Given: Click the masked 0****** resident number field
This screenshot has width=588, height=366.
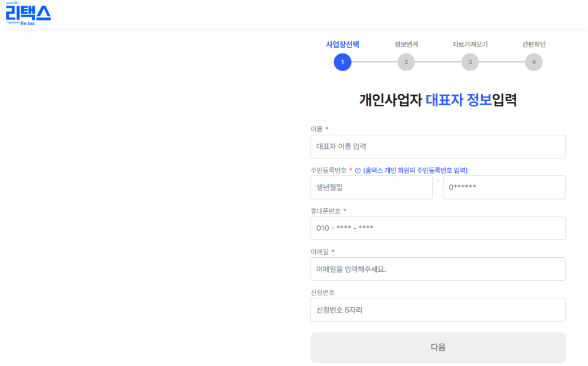Looking at the screenshot, I should [x=505, y=187].
